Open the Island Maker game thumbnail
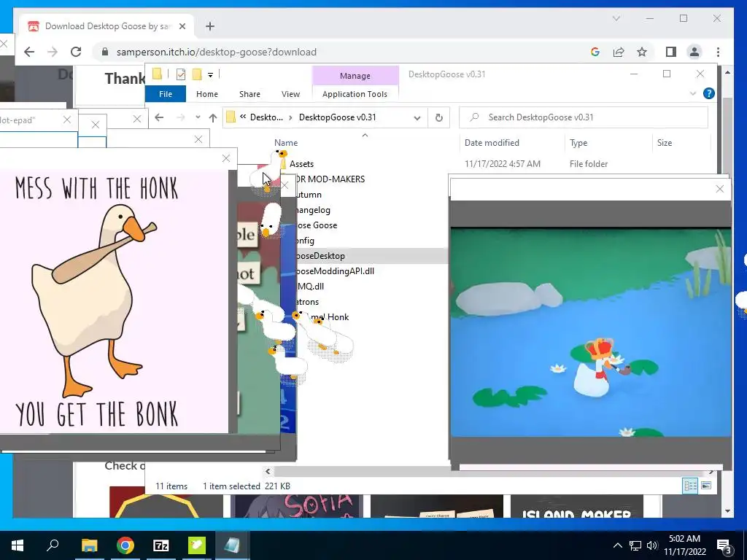 click(x=576, y=506)
